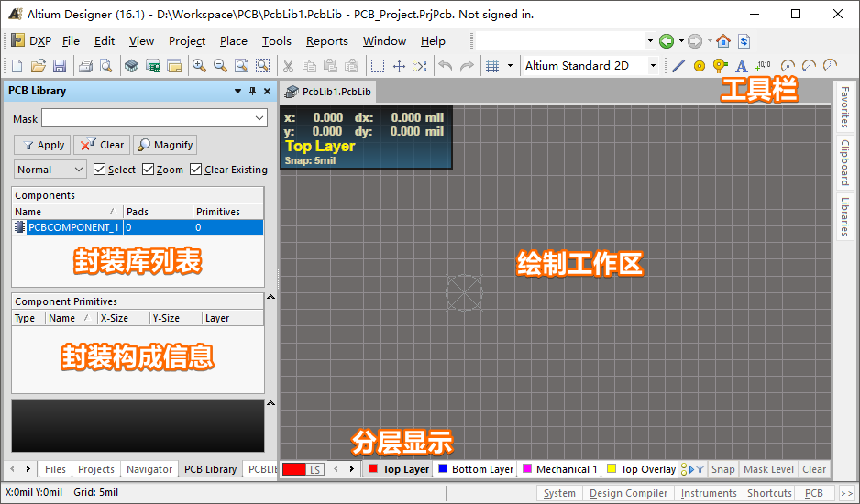Create a new document from toolbar

pyautogui.click(x=17, y=66)
